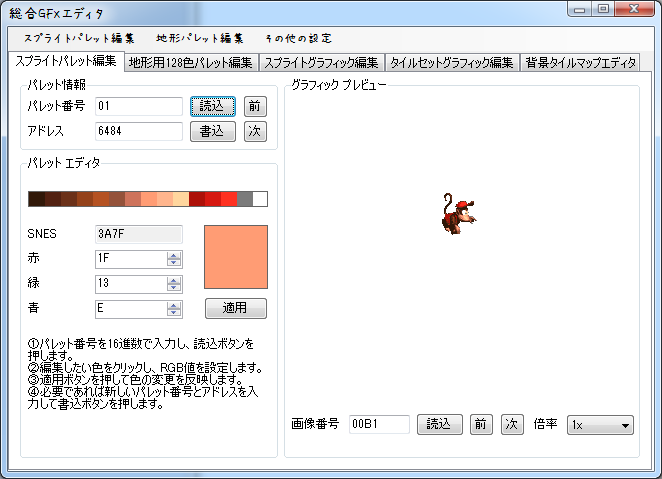The height and width of the screenshot is (479, 662).
Task: Decrease 赤 value with down arrow
Action: pos(174,263)
